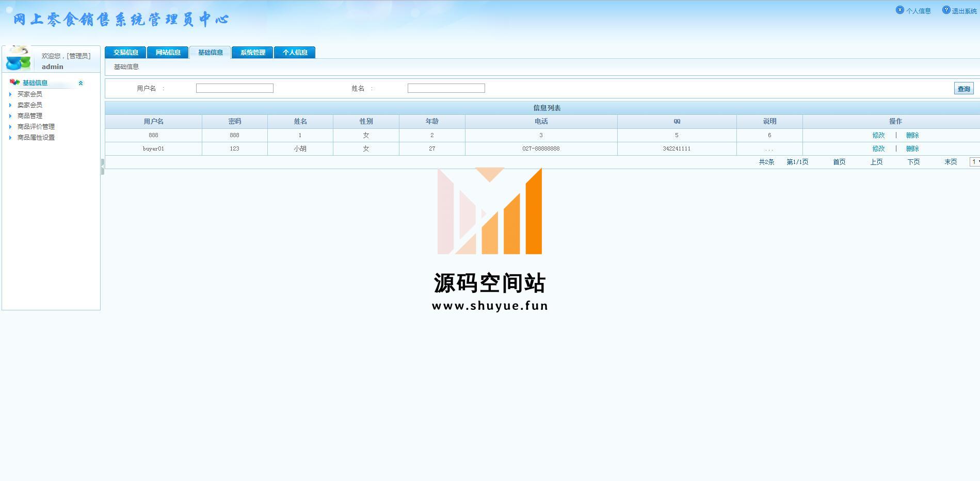
Task: Go to 下页 in pagination
Action: [x=913, y=162]
